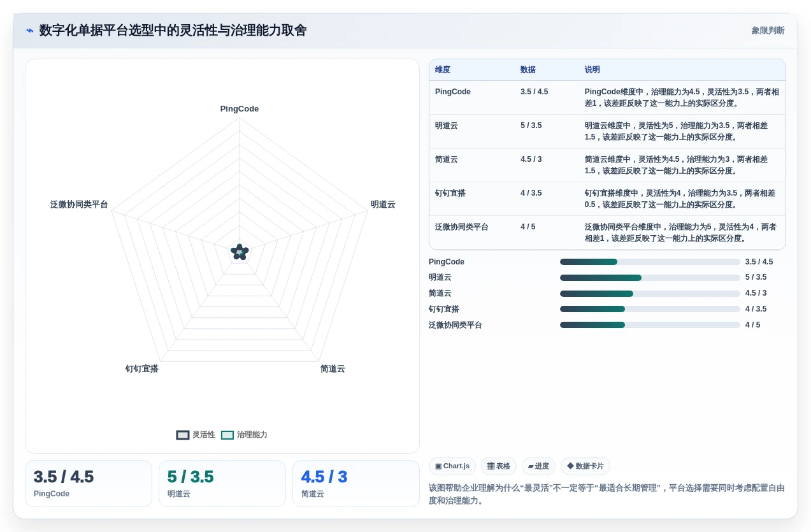This screenshot has width=811, height=532.
Task: Click the 5 / 3.5 table data cell
Action: pyautogui.click(x=547, y=131)
